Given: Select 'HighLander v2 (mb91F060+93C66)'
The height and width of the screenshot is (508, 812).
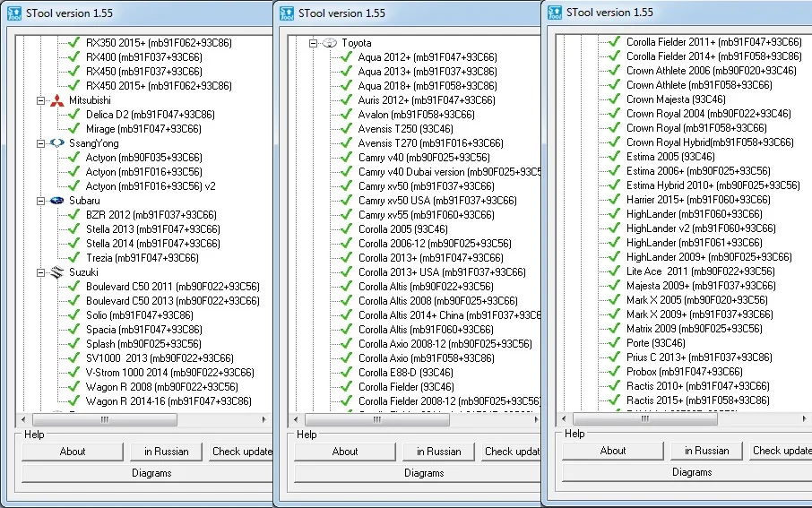Looking at the screenshot, I should pyautogui.click(x=701, y=228).
